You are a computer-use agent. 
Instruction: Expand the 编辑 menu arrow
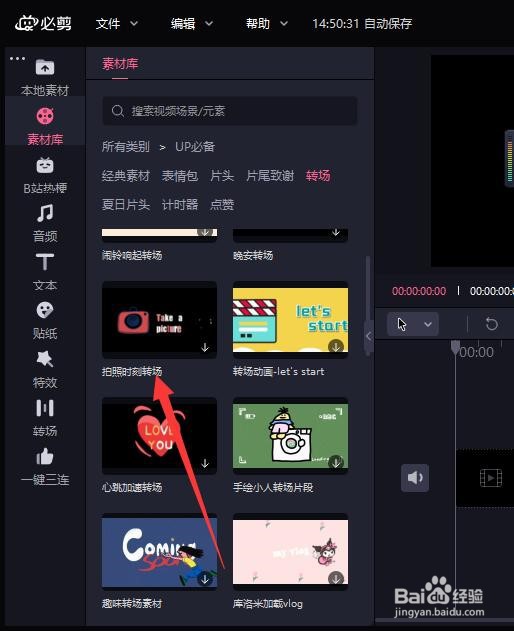click(x=208, y=24)
